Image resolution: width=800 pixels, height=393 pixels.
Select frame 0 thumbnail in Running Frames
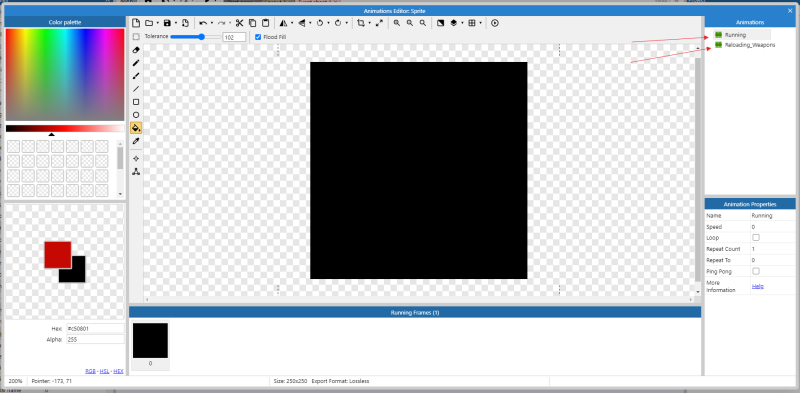pos(151,340)
